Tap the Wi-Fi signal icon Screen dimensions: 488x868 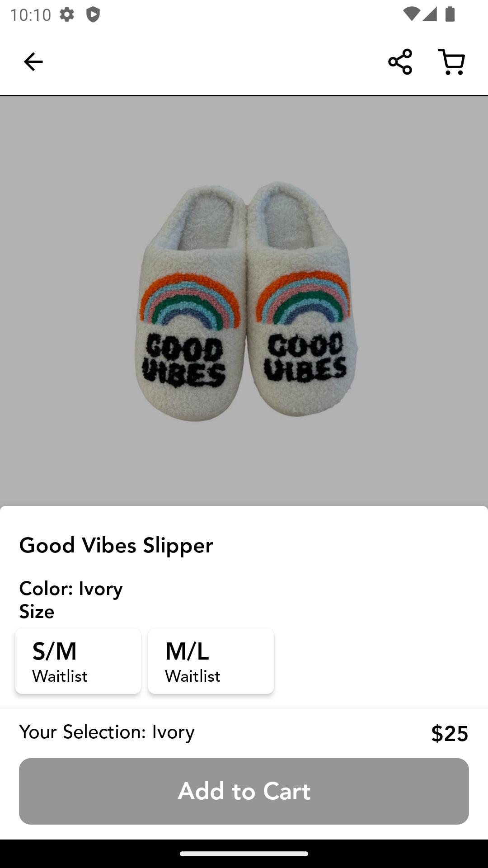coord(410,14)
